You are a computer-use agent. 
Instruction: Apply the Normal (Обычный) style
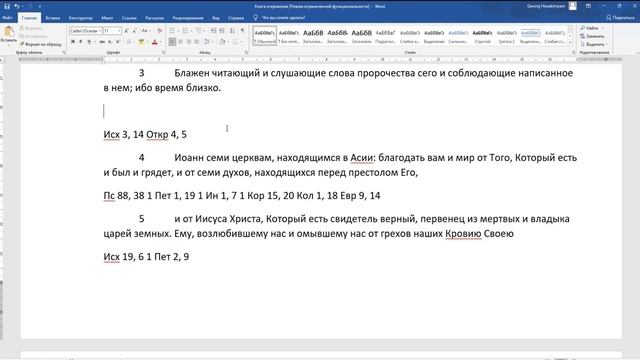[x=264, y=36]
